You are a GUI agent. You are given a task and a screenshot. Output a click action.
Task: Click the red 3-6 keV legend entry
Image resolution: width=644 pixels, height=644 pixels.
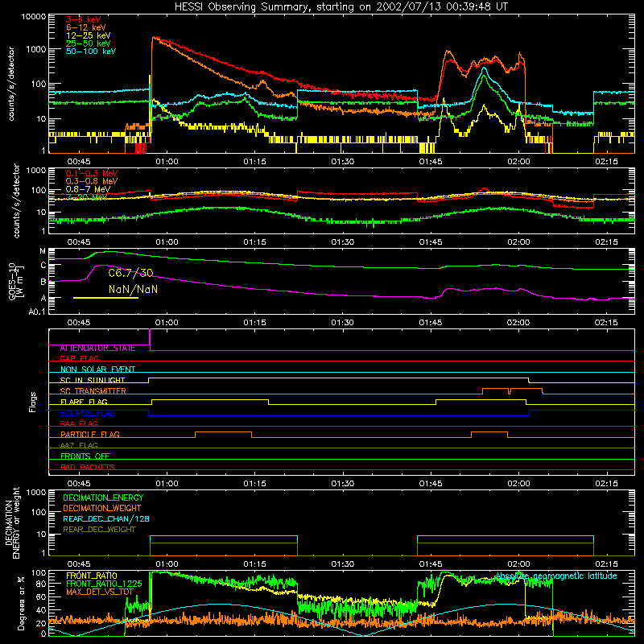pyautogui.click(x=84, y=19)
